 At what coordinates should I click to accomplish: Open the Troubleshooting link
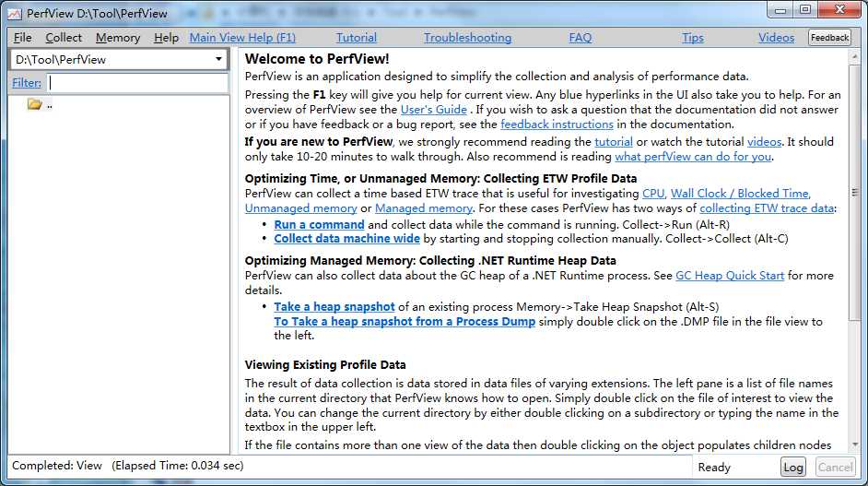(x=467, y=38)
